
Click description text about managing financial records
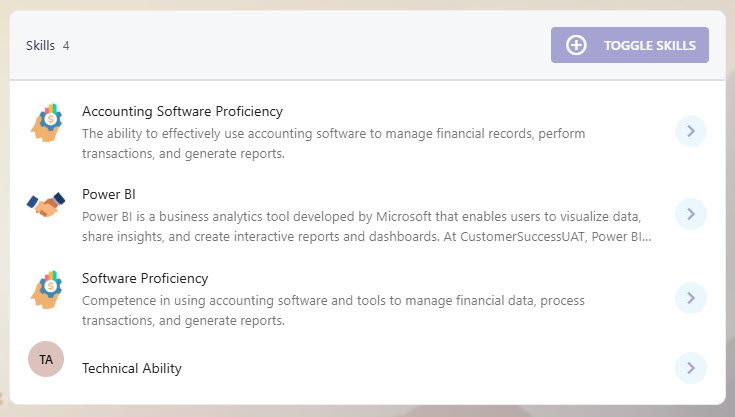pyautogui.click(x=333, y=143)
